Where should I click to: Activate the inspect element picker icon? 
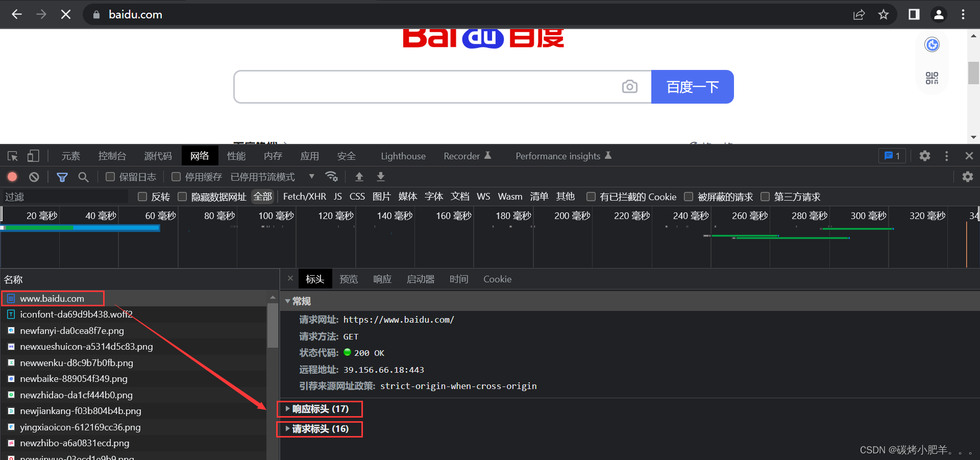pos(12,156)
